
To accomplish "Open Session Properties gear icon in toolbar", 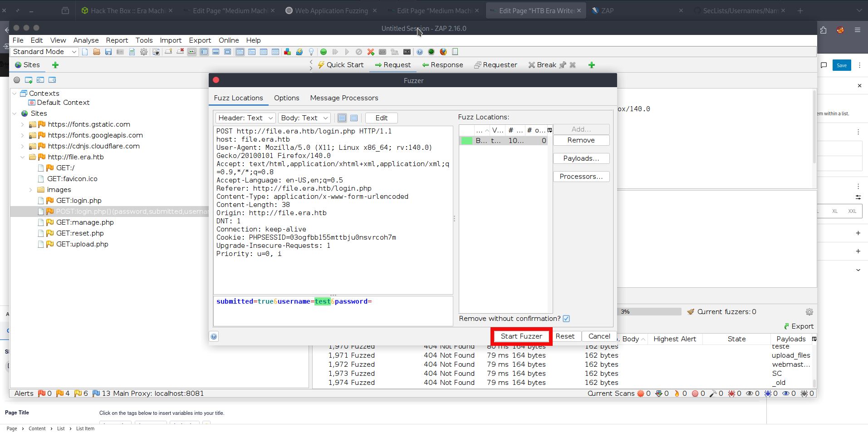I will 144,52.
